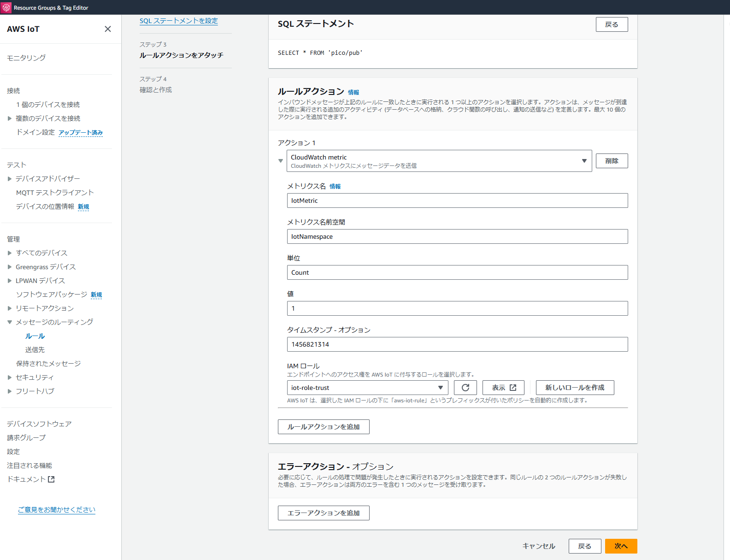Expand Greengrass デバイス section

(x=10, y=267)
